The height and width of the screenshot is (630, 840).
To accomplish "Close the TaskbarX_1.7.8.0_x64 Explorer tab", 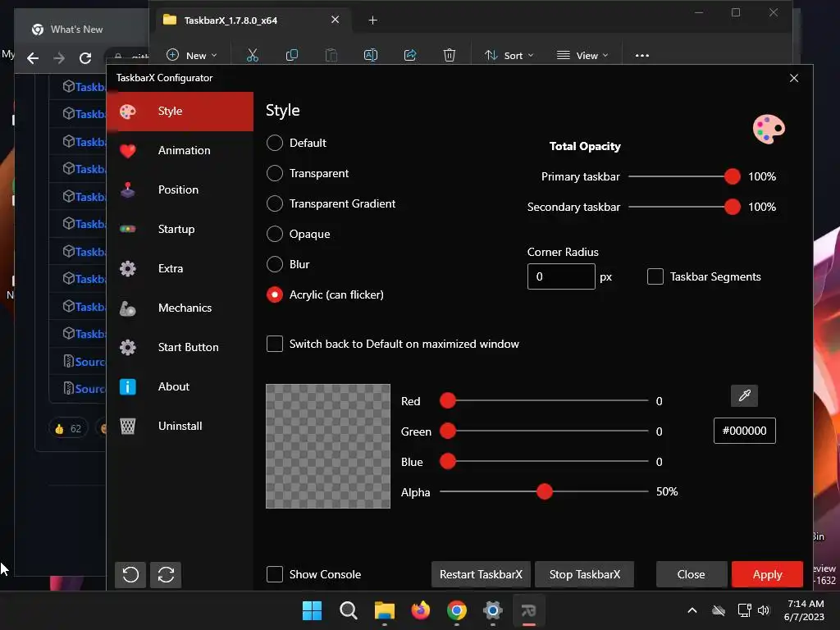I will [x=336, y=20].
